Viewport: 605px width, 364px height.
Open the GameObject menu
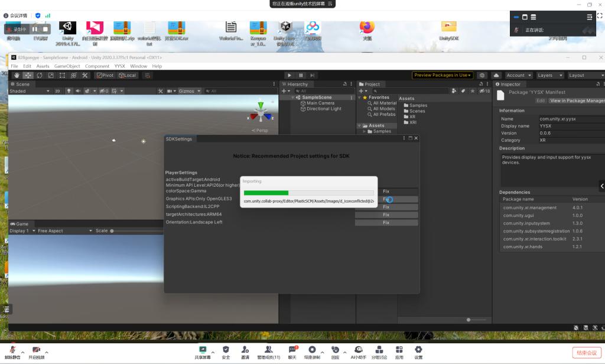point(67,66)
